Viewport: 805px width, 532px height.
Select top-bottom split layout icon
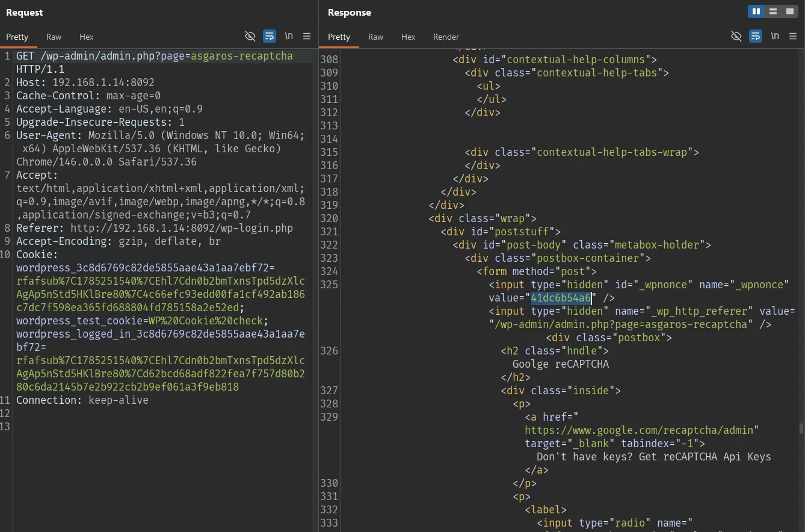click(x=773, y=11)
